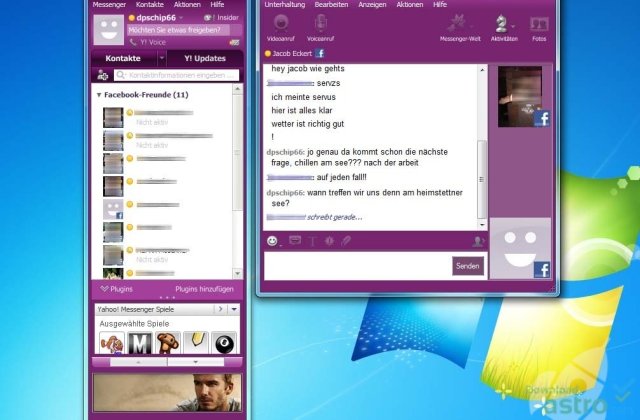
Task: Click the next arrow in Spiele plugin
Action: [220, 309]
